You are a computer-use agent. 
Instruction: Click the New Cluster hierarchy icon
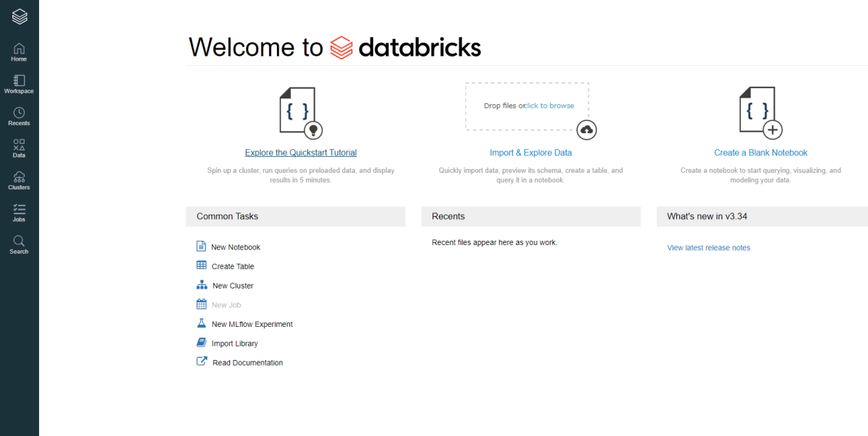202,285
